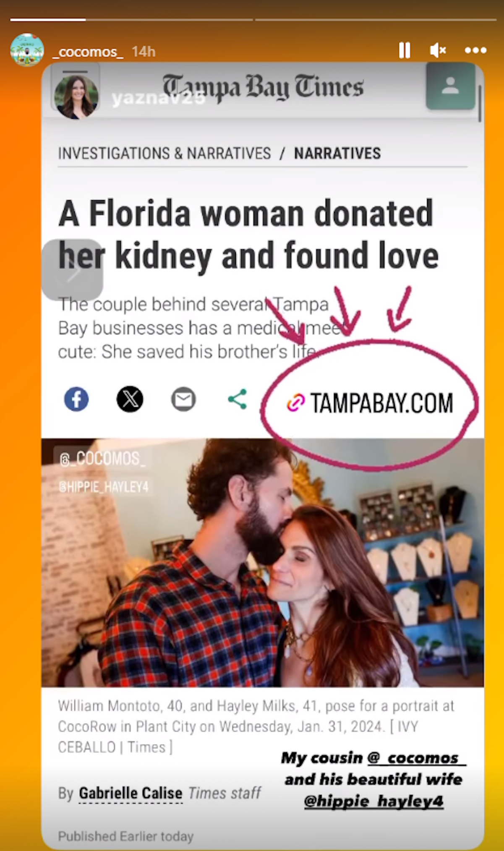Email the article with the envelope icon
Image resolution: width=504 pixels, height=851 pixels.
pos(183,399)
